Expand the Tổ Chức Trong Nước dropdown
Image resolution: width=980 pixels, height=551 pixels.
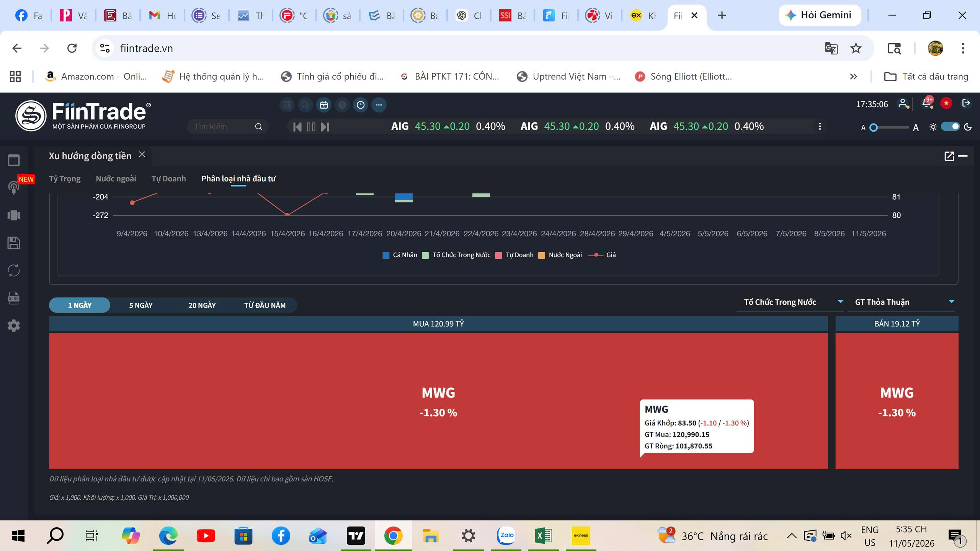(790, 302)
